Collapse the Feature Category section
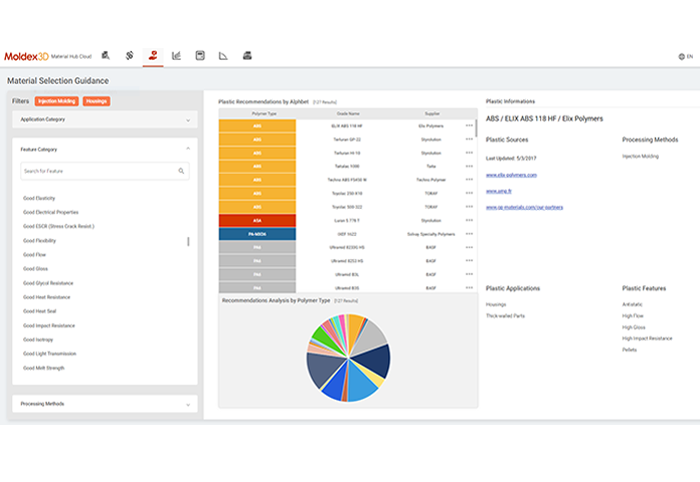This screenshot has width=700, height=482. (x=188, y=149)
